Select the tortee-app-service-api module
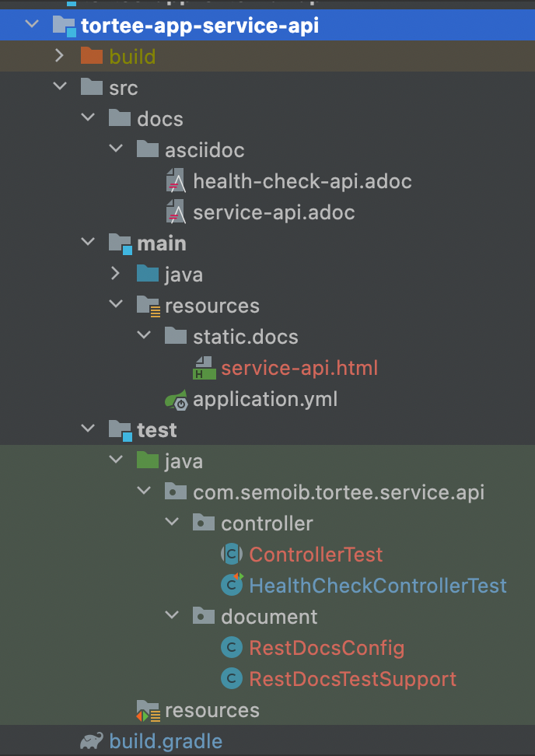The width and height of the screenshot is (535, 756). (x=267, y=25)
